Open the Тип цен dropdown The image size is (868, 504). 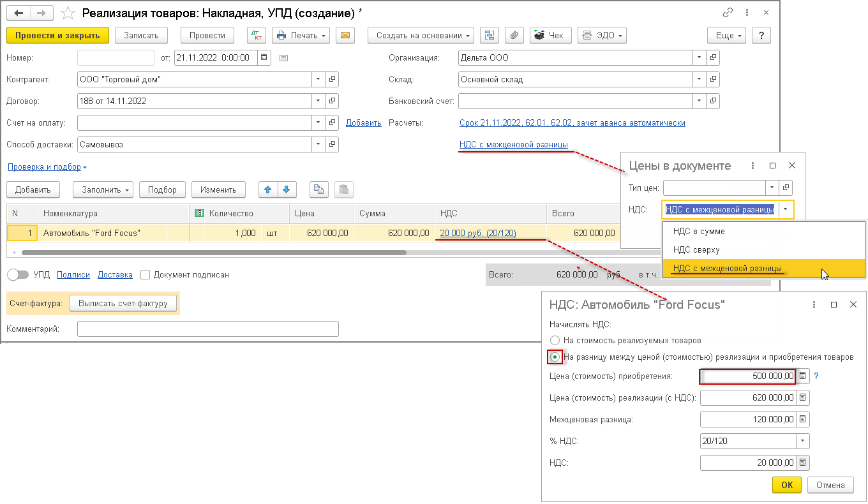tap(772, 188)
